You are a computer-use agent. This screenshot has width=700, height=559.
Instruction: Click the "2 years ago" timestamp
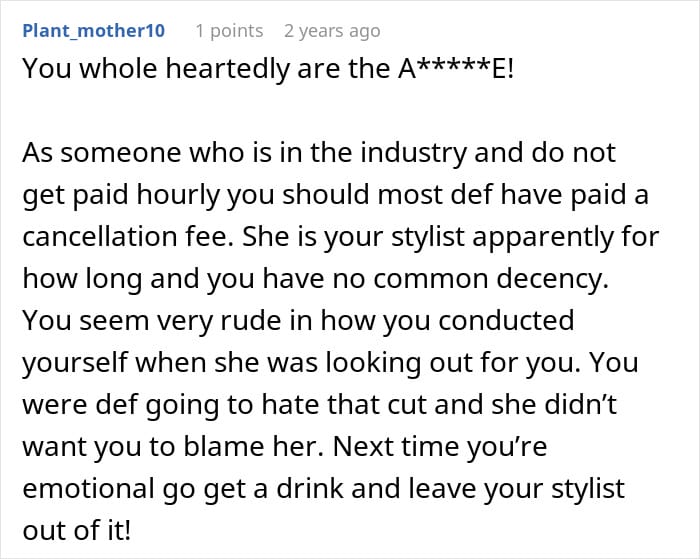(x=332, y=31)
